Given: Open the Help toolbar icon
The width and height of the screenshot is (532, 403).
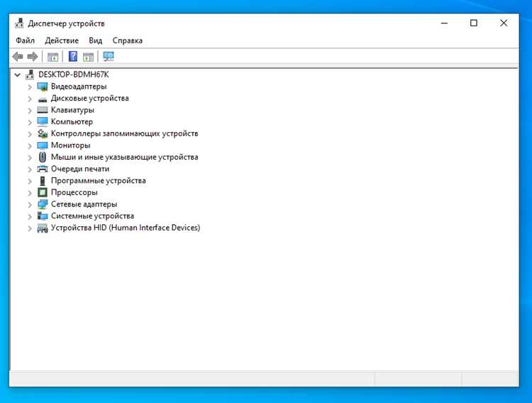Looking at the screenshot, I should pyautogui.click(x=73, y=56).
